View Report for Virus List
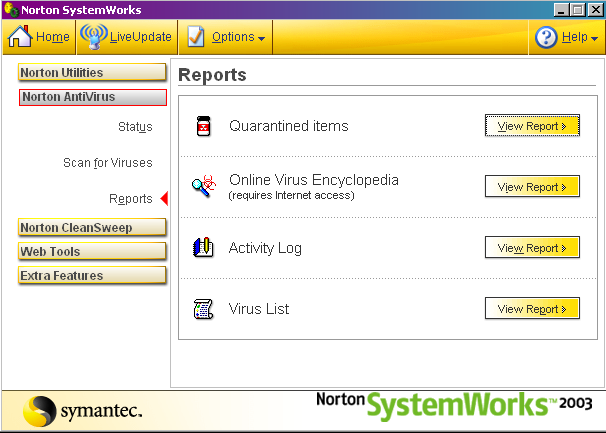 532,309
